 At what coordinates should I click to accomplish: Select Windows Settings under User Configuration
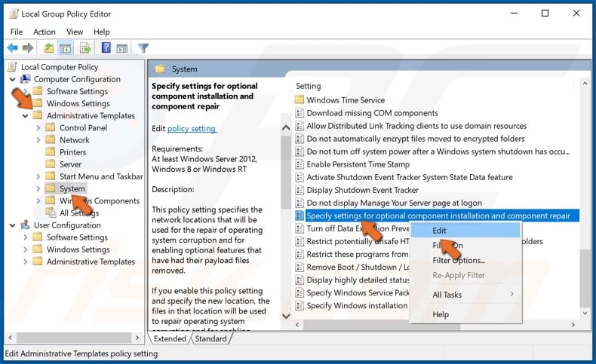pyautogui.click(x=78, y=249)
